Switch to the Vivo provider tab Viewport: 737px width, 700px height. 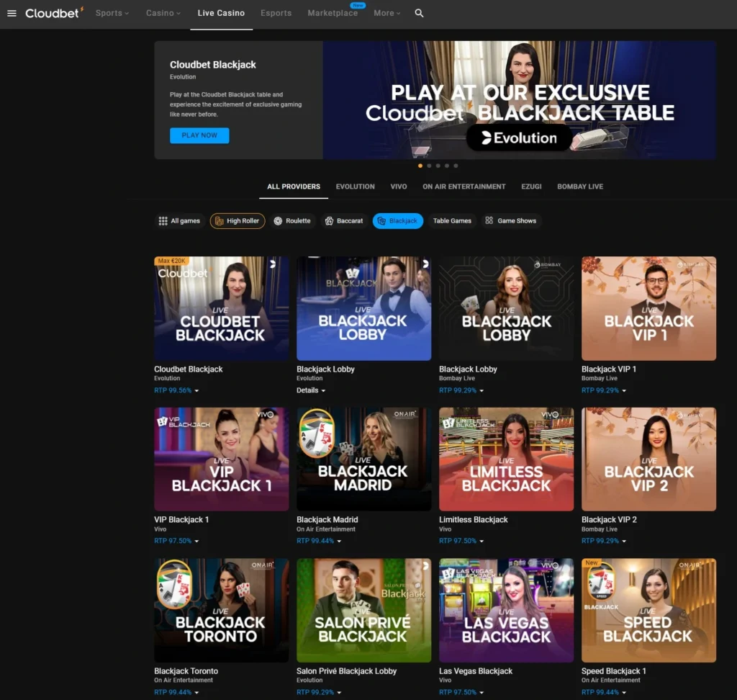click(x=399, y=187)
